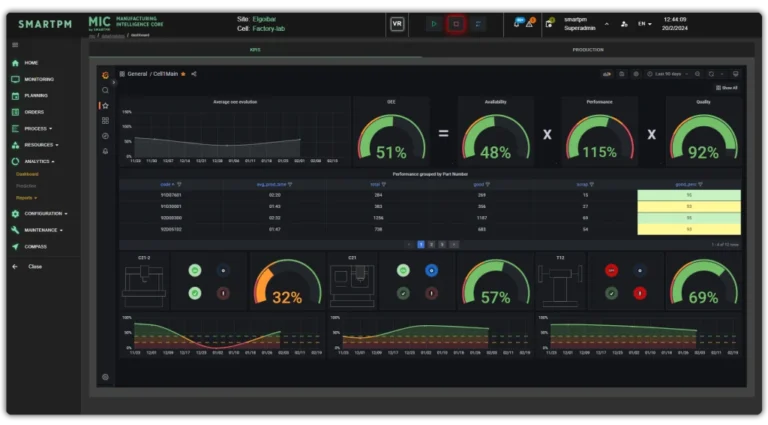
Task: Open the Home page from sidebar
Action: 25,63
